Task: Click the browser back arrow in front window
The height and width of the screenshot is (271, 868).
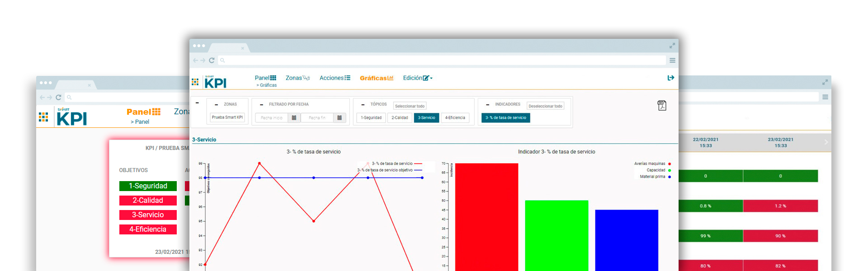Action: coord(195,60)
